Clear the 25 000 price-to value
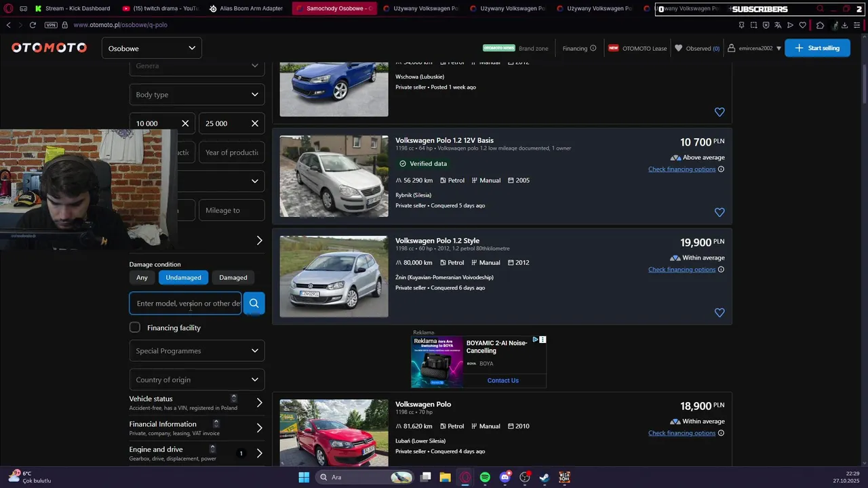The image size is (868, 488). pyautogui.click(x=255, y=123)
